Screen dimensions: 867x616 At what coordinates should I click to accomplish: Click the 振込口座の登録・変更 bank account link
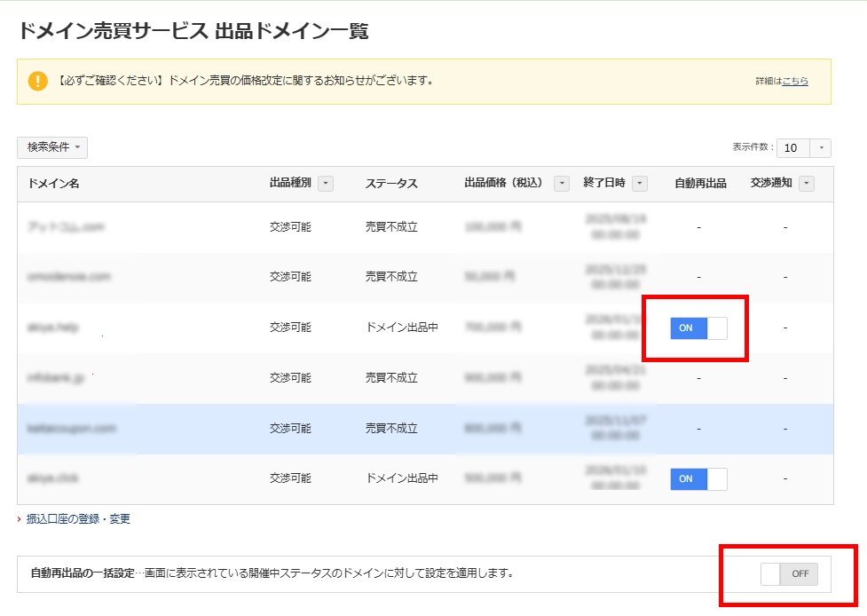(x=76, y=518)
